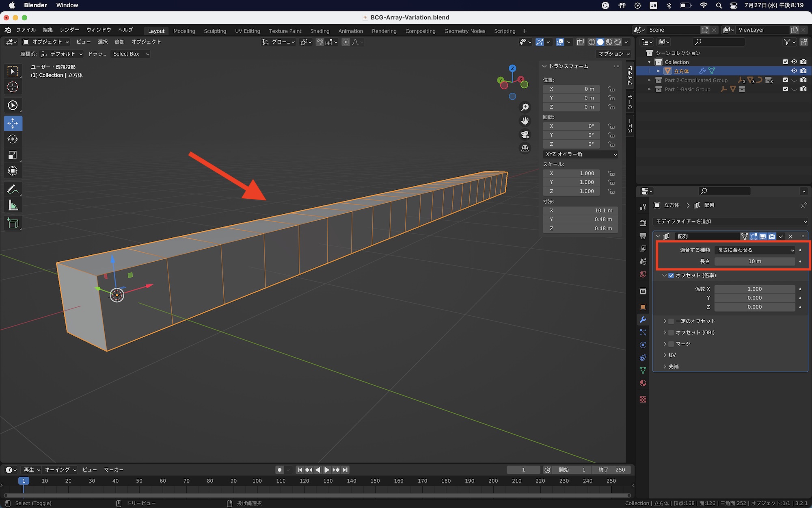Viewport: 812px width, 508px height.
Task: Toggle the camera view icon
Action: [x=525, y=135]
